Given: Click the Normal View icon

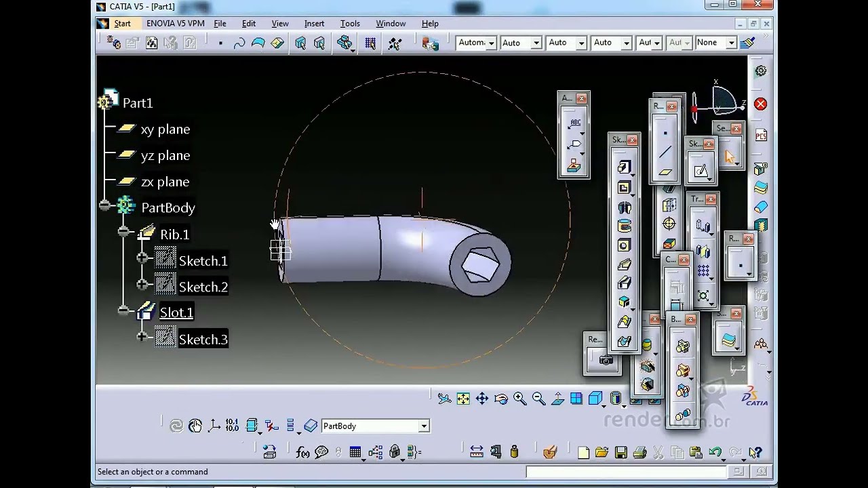Looking at the screenshot, I should coord(557,399).
